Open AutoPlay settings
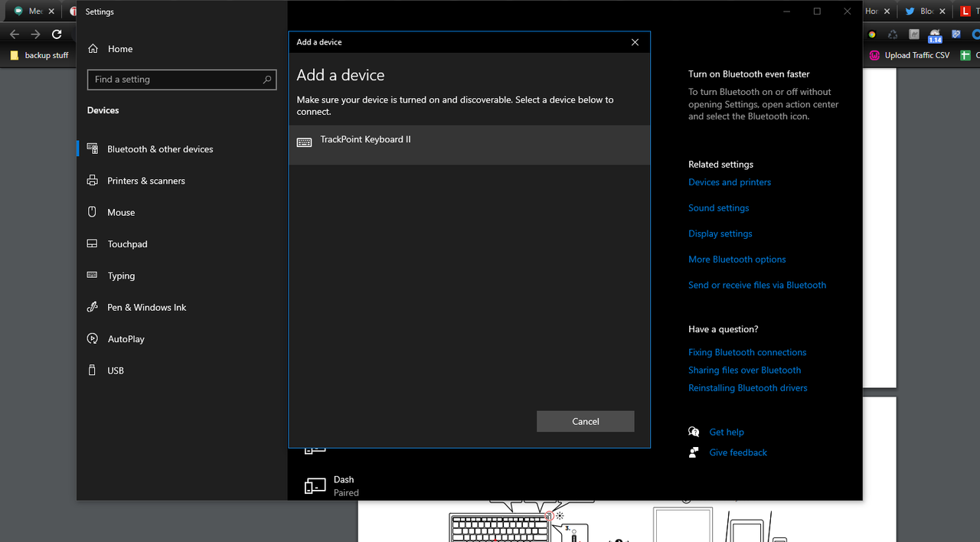Screen dimensions: 980x542 pos(126,339)
